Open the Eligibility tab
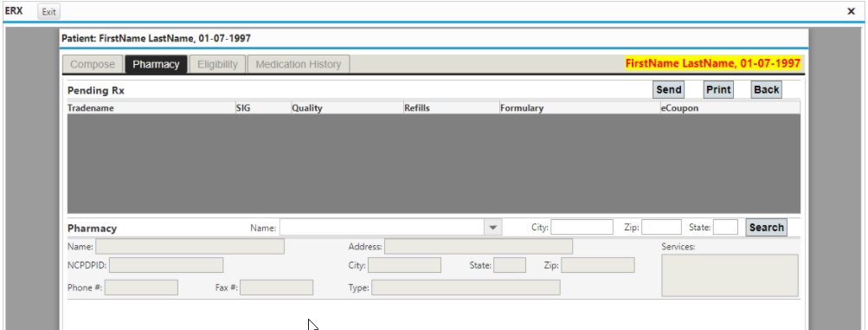 tap(217, 64)
